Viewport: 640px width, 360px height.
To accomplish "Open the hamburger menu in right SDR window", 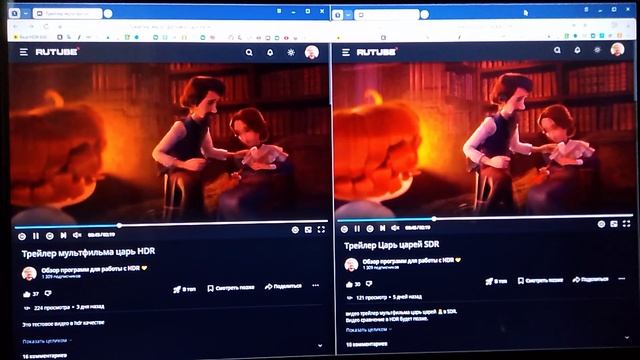I will 346,53.
